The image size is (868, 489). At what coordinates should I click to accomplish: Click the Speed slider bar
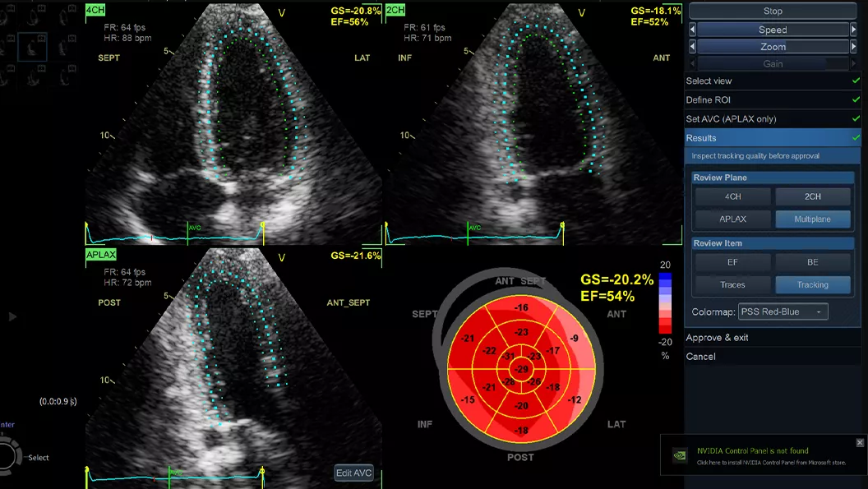tap(773, 30)
